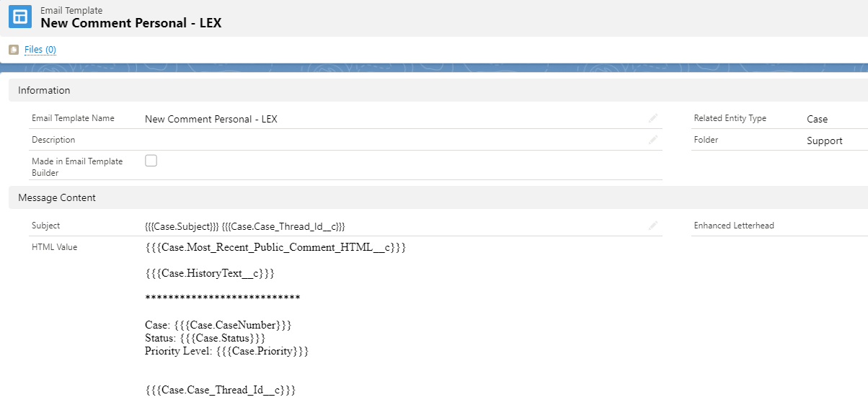Toggle Made in Email Template Builder checkbox
Viewport: 868px width, 410px height.
tap(151, 161)
